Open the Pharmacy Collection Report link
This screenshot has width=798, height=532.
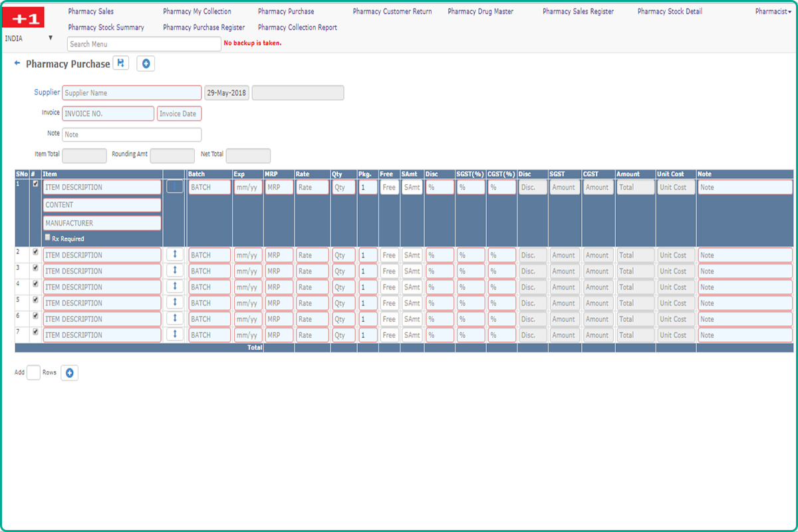(x=297, y=28)
